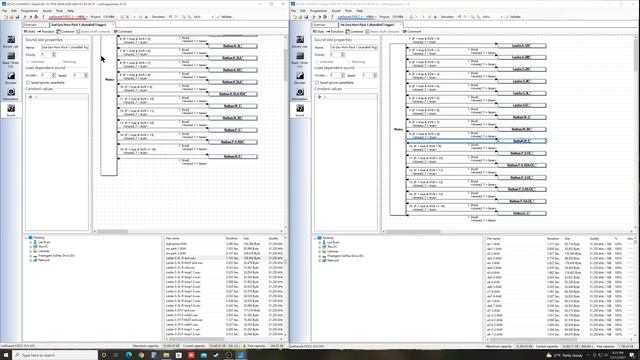The image size is (640, 360).
Task: Add Comment in right window
Action: [x=412, y=31]
